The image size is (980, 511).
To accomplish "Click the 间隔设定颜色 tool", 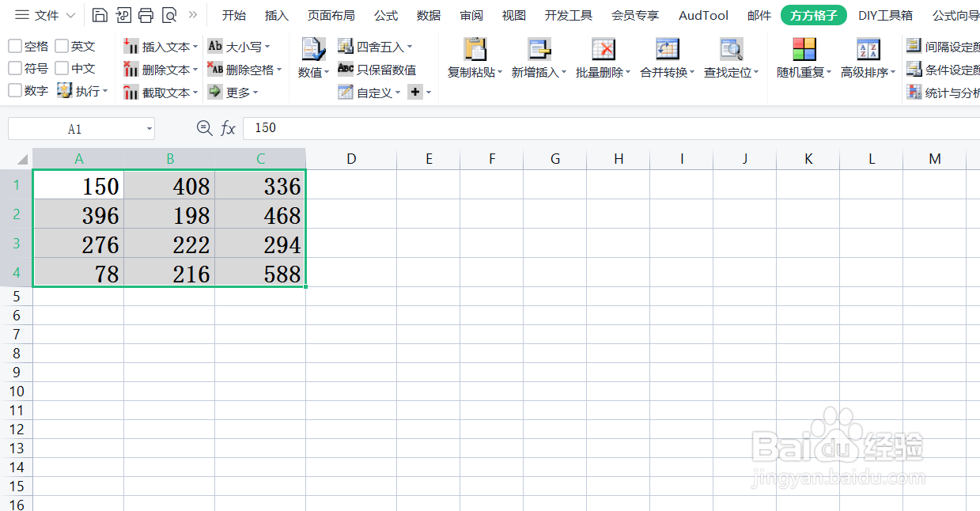I will coord(943,47).
